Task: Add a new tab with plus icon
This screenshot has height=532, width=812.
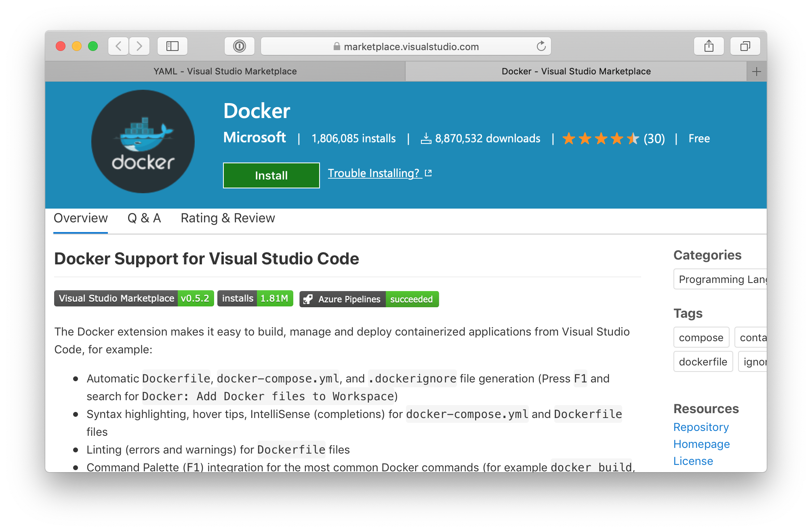Action: [756, 72]
